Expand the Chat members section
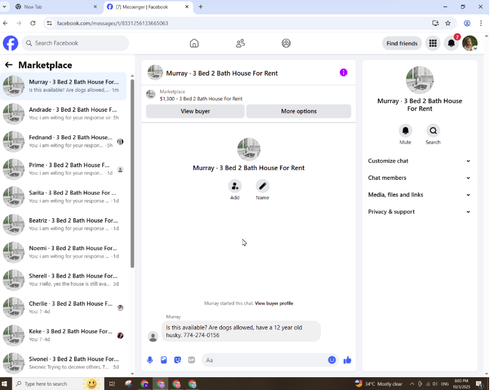 pos(419,178)
